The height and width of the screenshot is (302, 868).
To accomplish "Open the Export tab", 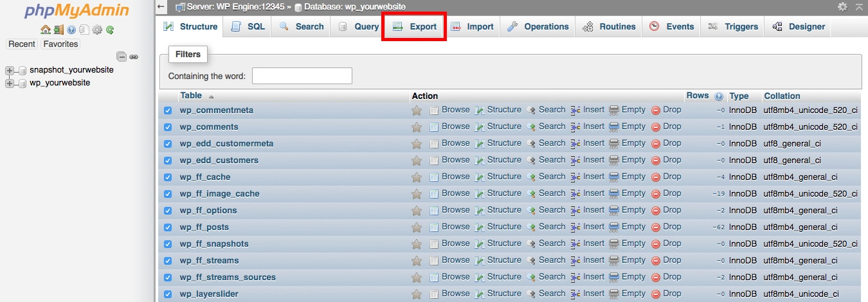I will [x=415, y=26].
